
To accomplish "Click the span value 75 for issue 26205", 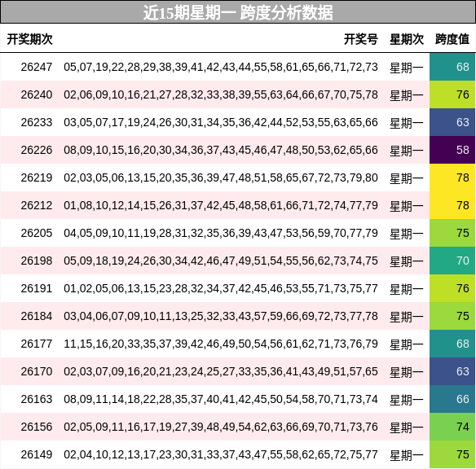I will point(452,233).
